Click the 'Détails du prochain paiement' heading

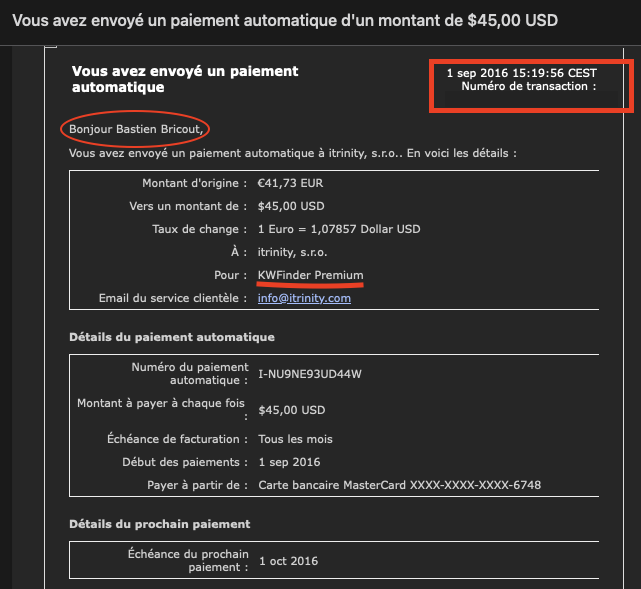(x=159, y=524)
